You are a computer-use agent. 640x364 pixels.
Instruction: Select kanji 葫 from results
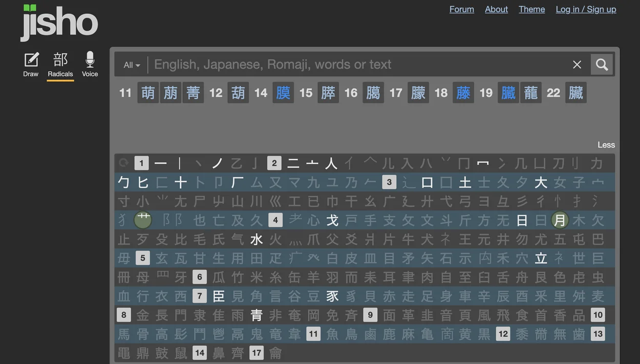[x=238, y=93]
